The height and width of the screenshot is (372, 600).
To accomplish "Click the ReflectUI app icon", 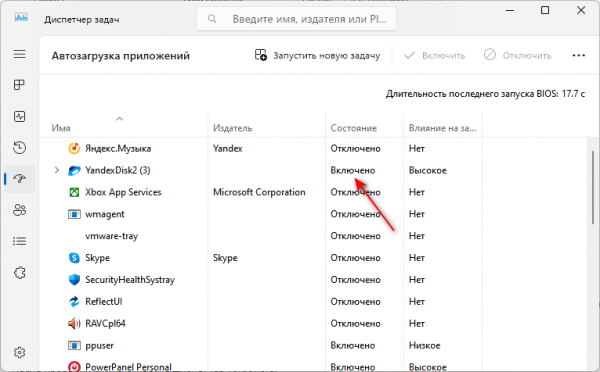I will (x=74, y=302).
